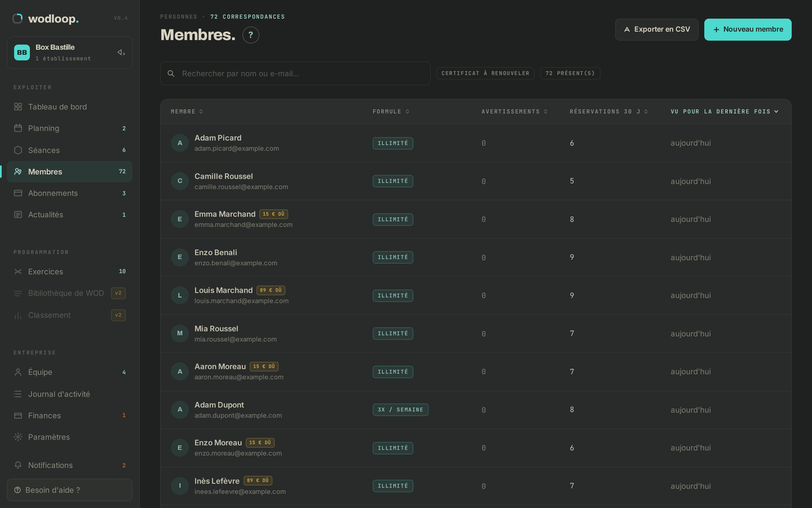
Task: Click the Membres 72 count badge
Action: point(122,171)
